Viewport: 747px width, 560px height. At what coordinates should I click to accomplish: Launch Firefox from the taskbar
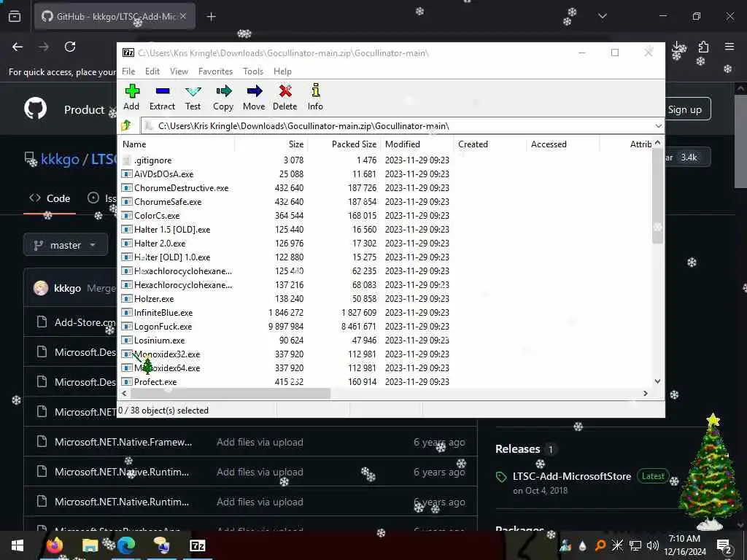[54, 545]
